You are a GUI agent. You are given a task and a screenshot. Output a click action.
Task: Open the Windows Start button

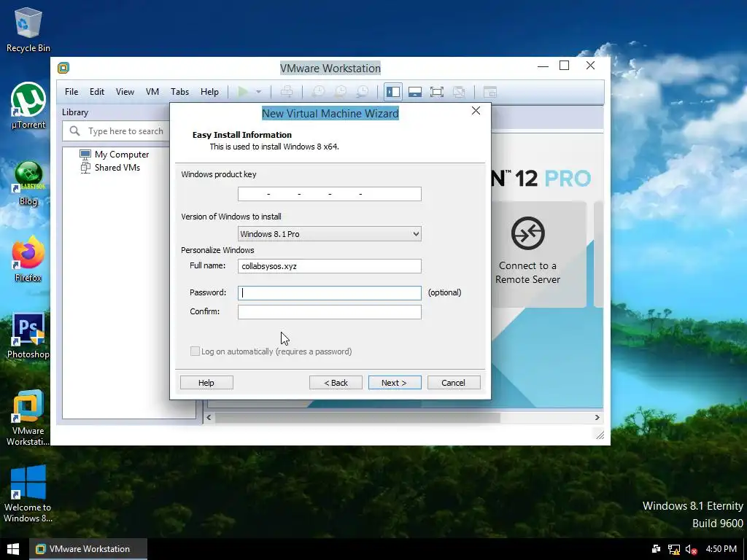pyautogui.click(x=13, y=549)
